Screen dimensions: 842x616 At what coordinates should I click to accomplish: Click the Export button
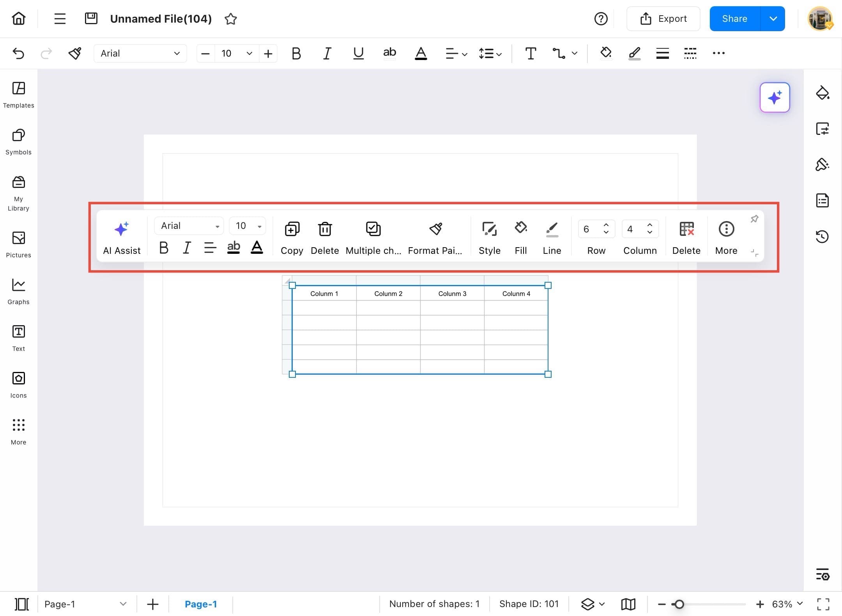(x=663, y=18)
